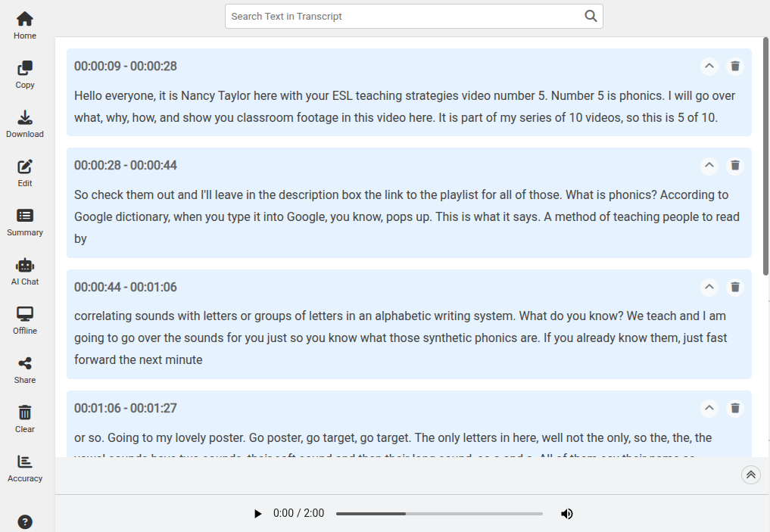
Task: Collapse the audio player panel
Action: click(750, 474)
